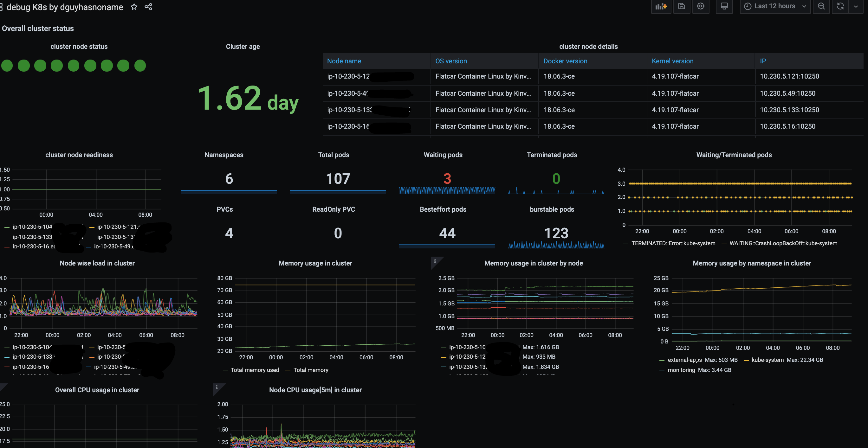Click the Total pods value 107
868x448 pixels.
[x=338, y=178]
